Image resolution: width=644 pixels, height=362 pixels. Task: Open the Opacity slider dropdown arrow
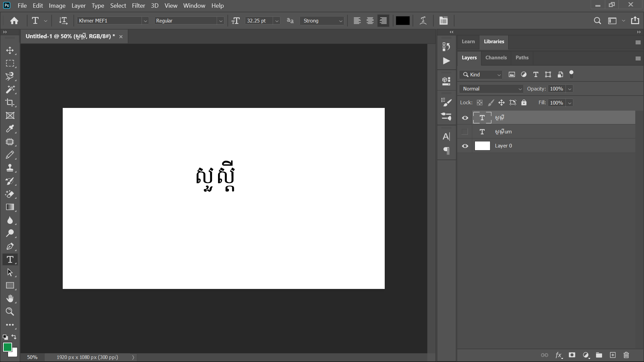click(570, 89)
